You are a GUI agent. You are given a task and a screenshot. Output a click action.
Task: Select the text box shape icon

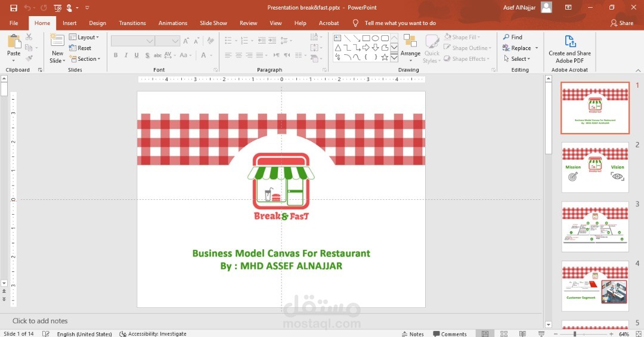[x=338, y=38]
